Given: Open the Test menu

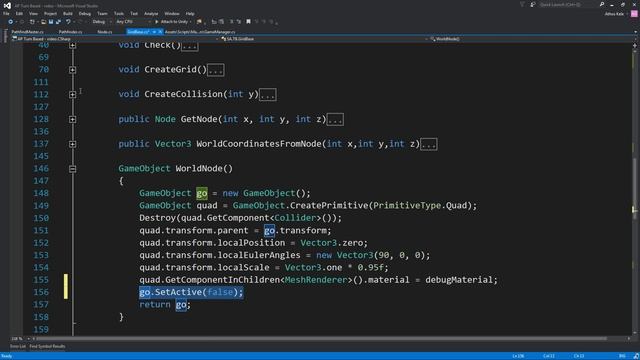Looking at the screenshot, I should pyautogui.click(x=134, y=13).
